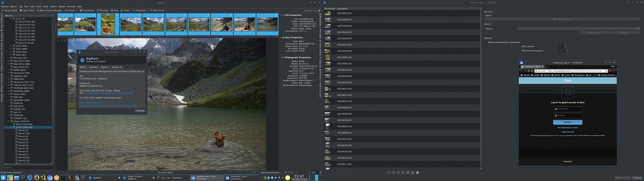Screen dimensions: 644x181
Task: Open Firefox from taskbar
Action: point(37,177)
